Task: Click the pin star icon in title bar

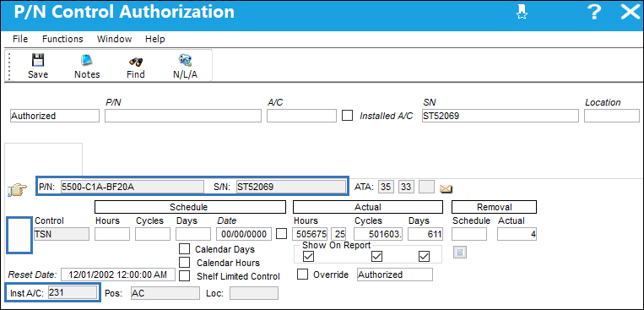Action: tap(522, 13)
